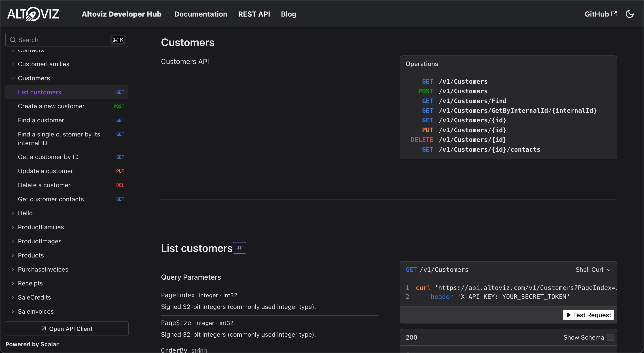Viewport: 644px width, 353px height.
Task: Click the Operations panel header
Action: click(x=508, y=64)
